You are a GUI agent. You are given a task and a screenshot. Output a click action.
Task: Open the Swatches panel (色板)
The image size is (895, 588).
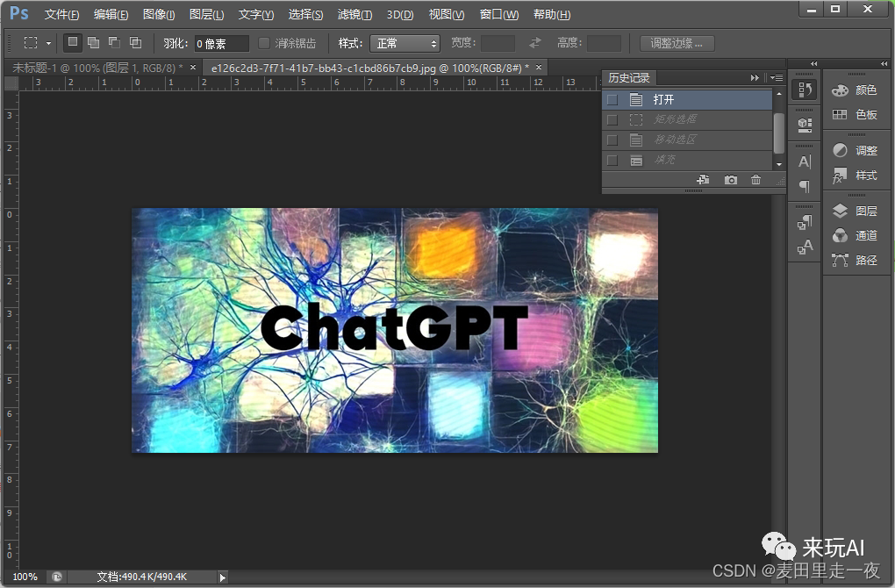(855, 115)
